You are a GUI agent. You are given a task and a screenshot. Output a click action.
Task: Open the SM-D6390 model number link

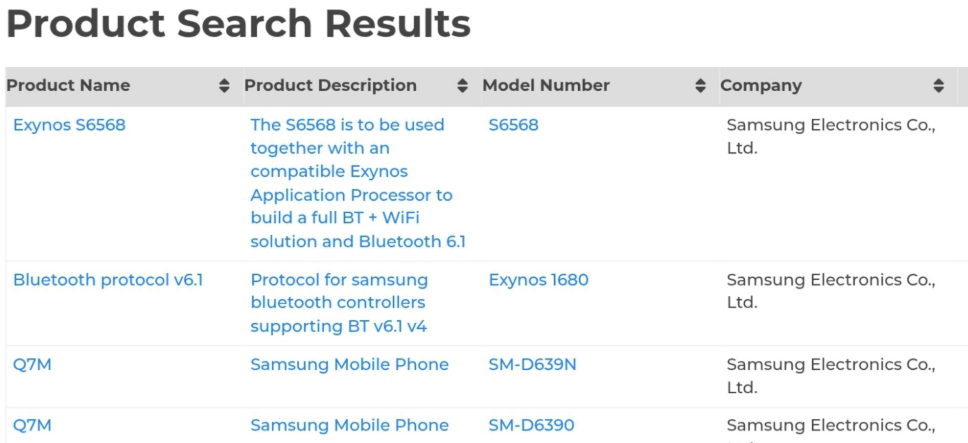click(531, 426)
